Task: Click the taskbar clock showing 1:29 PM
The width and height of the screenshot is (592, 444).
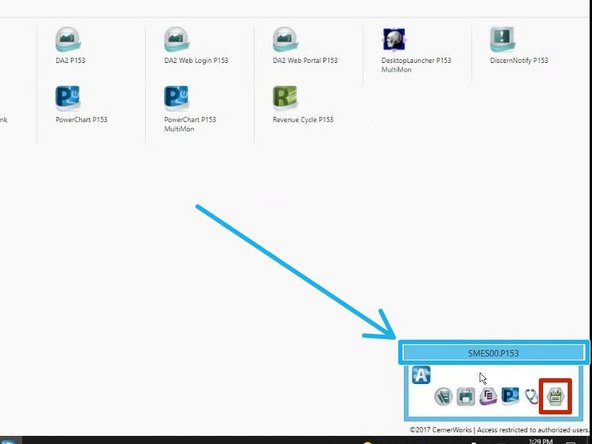Action: point(541,441)
